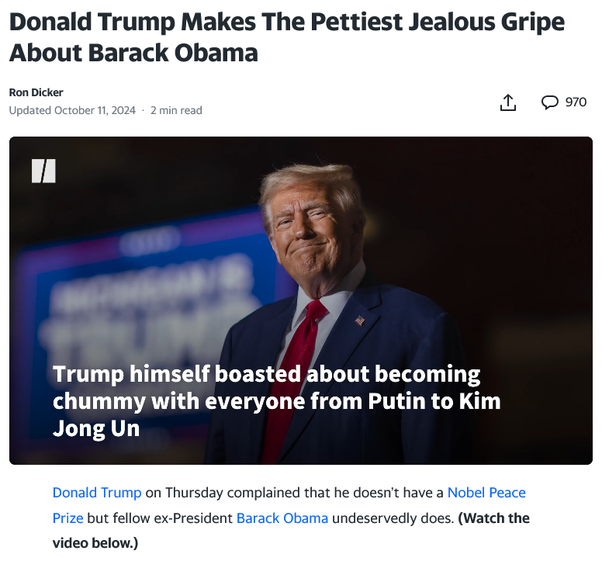Screen dimensions: 602x561
Task: Click 'Kim Jong Un' in the photo caption
Action: coord(276,415)
